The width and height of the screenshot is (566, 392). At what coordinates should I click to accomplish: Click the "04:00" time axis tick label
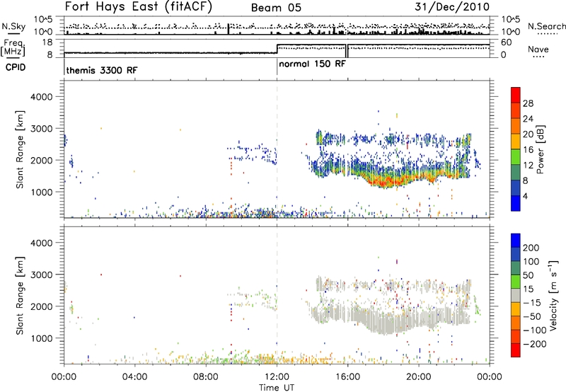point(135,377)
